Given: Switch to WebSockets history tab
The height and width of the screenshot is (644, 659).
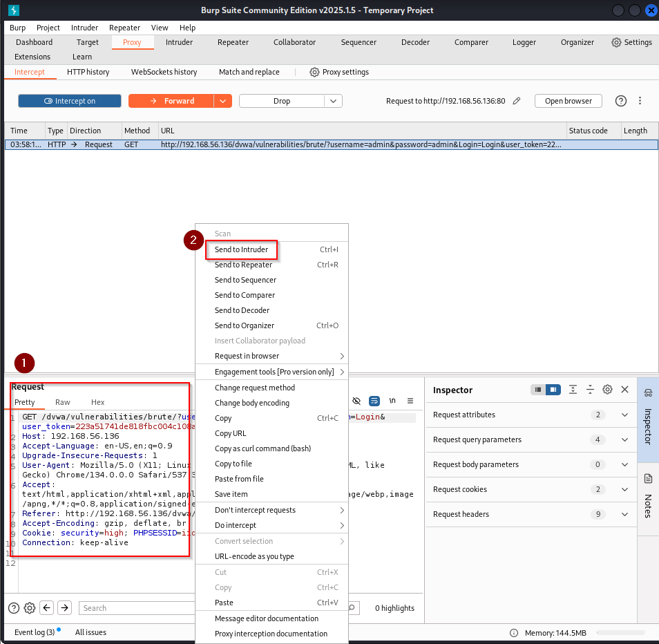Looking at the screenshot, I should [164, 72].
